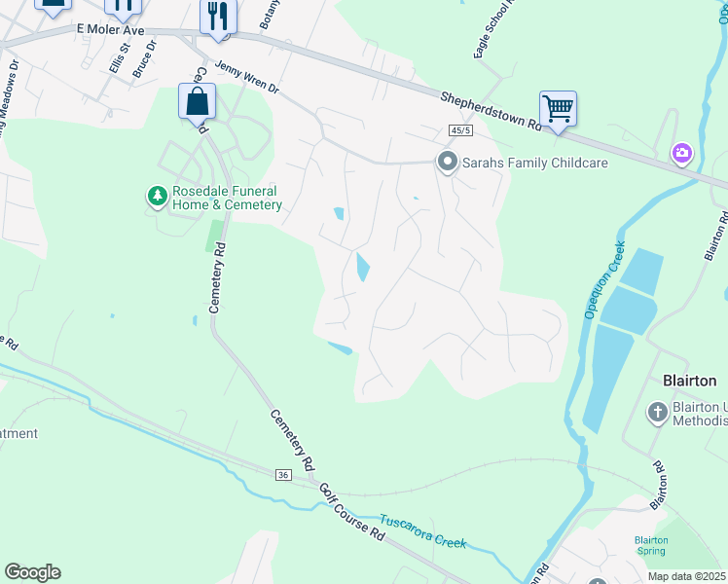Click the Blairton Spring park label
The width and height of the screenshot is (728, 584).
click(x=651, y=545)
